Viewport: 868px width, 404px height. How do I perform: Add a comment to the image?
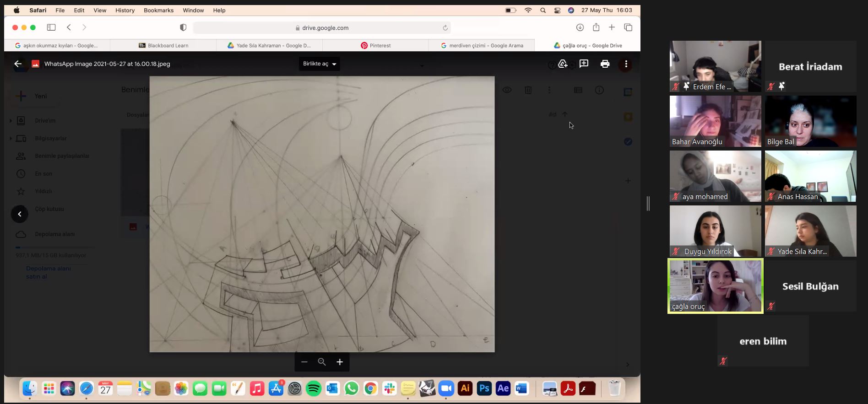pyautogui.click(x=584, y=64)
